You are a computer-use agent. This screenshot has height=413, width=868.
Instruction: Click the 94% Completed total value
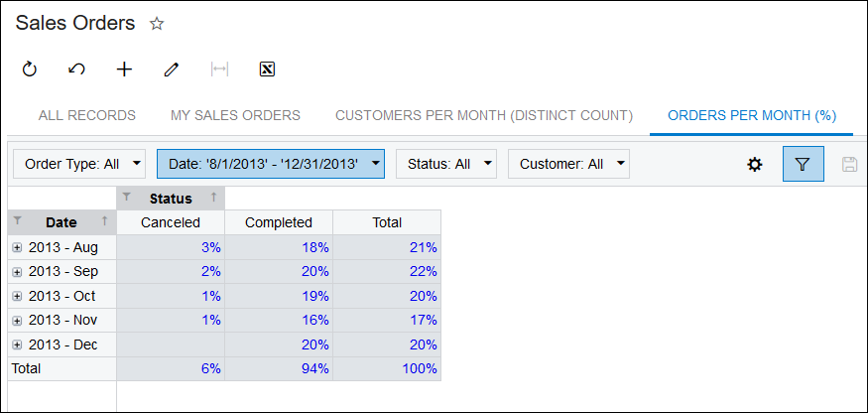316,368
